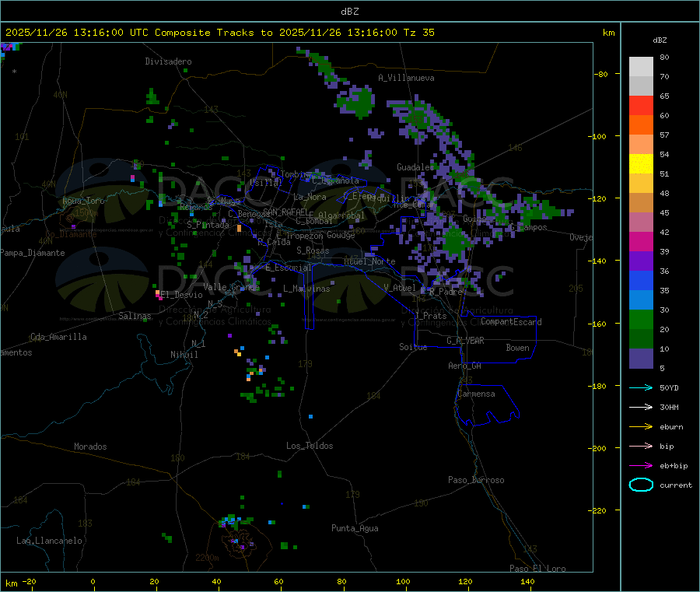Click the Punta_Agua location label
700x592 pixels.
coord(355,528)
